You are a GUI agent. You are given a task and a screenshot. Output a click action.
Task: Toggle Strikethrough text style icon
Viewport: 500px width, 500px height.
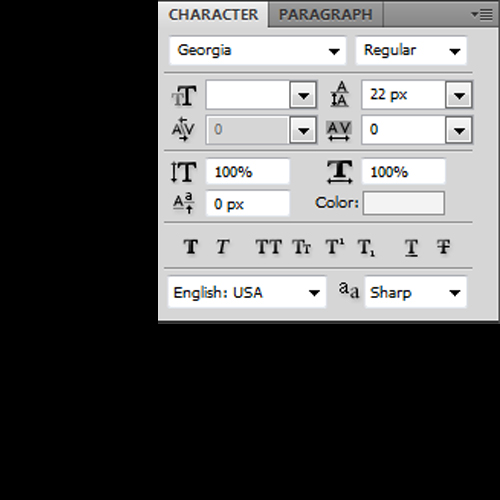click(x=443, y=247)
